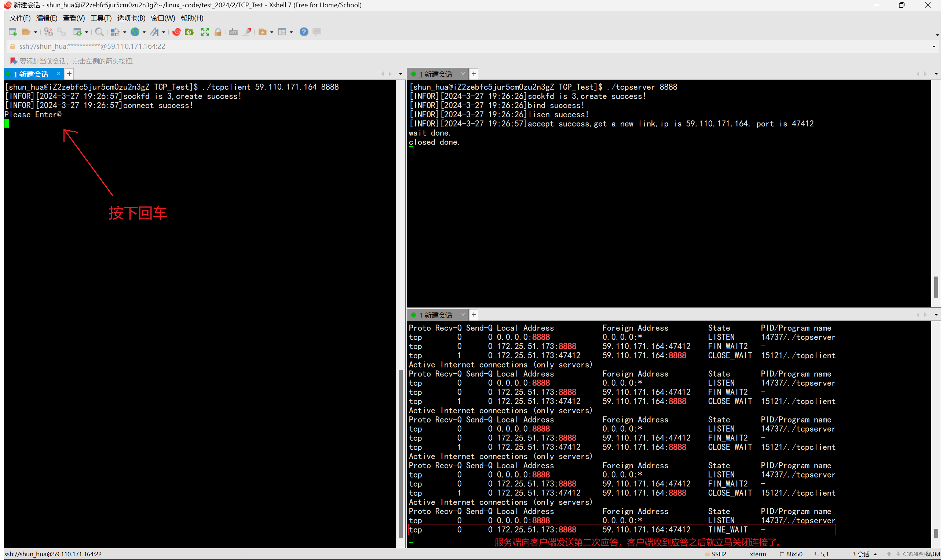943x560 pixels.
Task: Click the lock screen padlock icon
Action: 218,32
